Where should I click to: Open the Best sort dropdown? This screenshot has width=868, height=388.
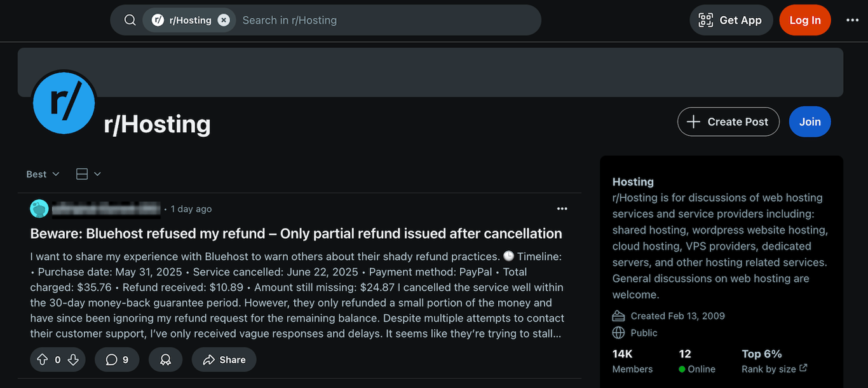click(43, 174)
